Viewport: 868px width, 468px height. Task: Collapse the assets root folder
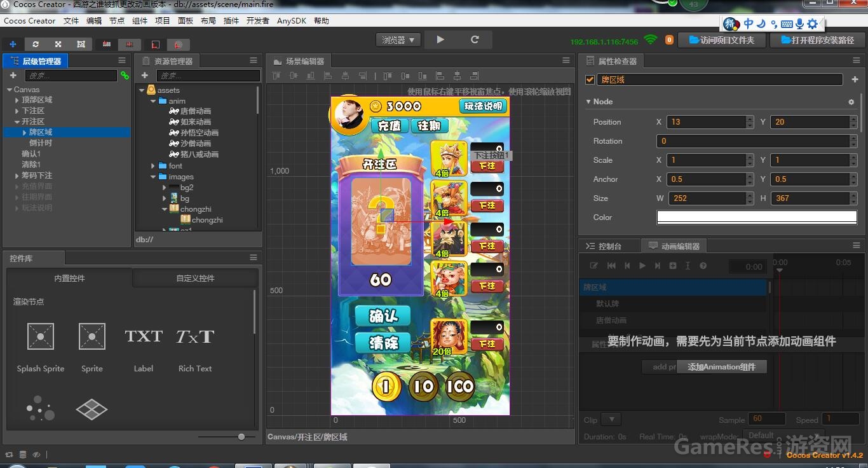pos(142,90)
